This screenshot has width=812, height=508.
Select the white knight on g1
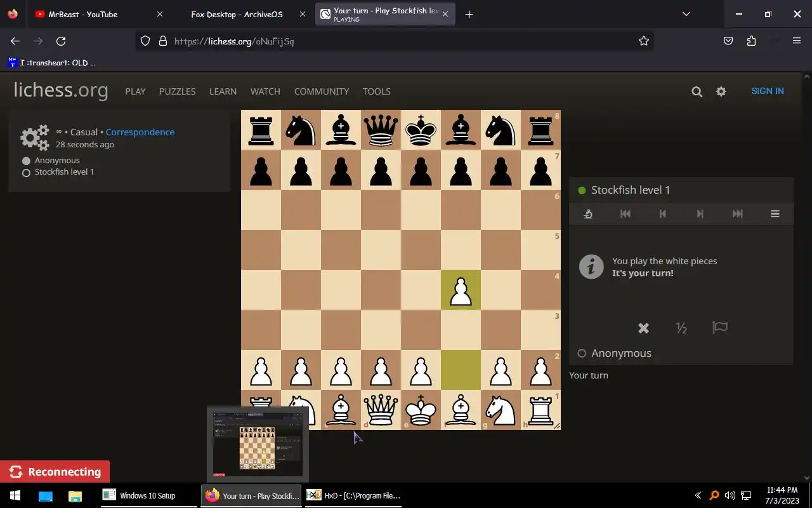(x=501, y=410)
